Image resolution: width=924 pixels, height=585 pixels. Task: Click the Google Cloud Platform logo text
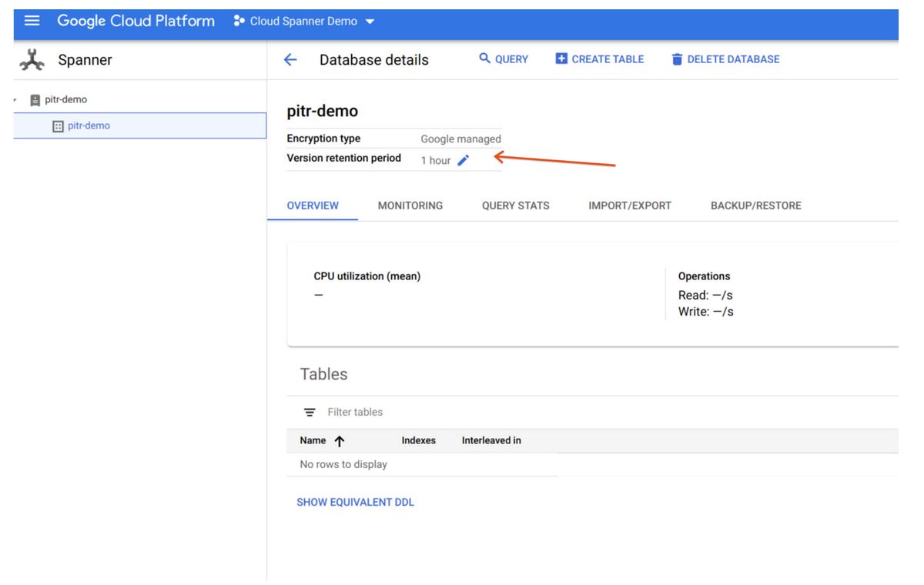136,21
